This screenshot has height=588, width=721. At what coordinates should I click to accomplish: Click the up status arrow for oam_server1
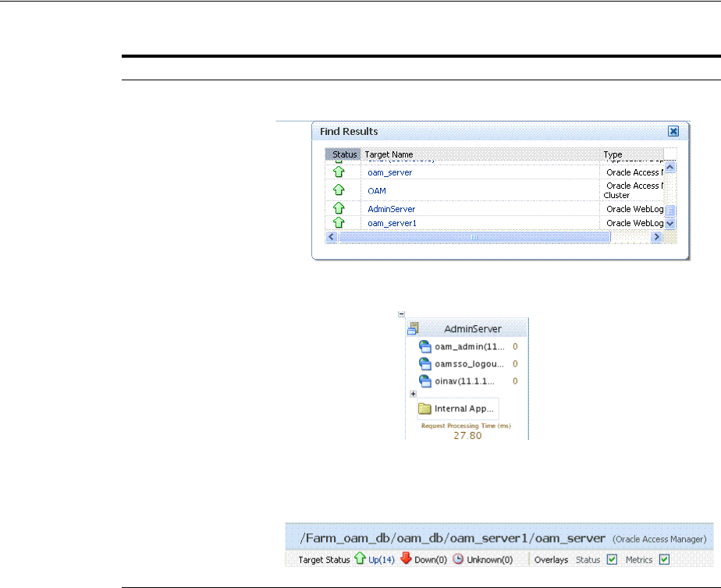pos(339,222)
